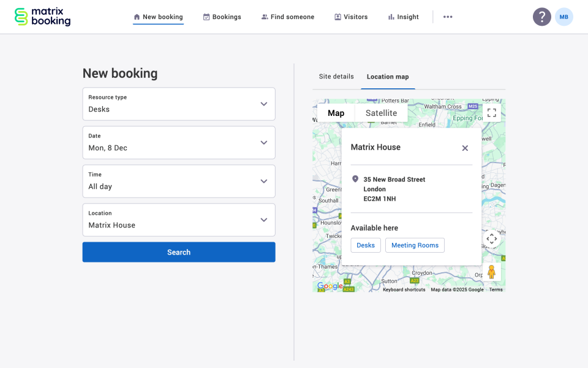Click the MB profile avatar

563,17
